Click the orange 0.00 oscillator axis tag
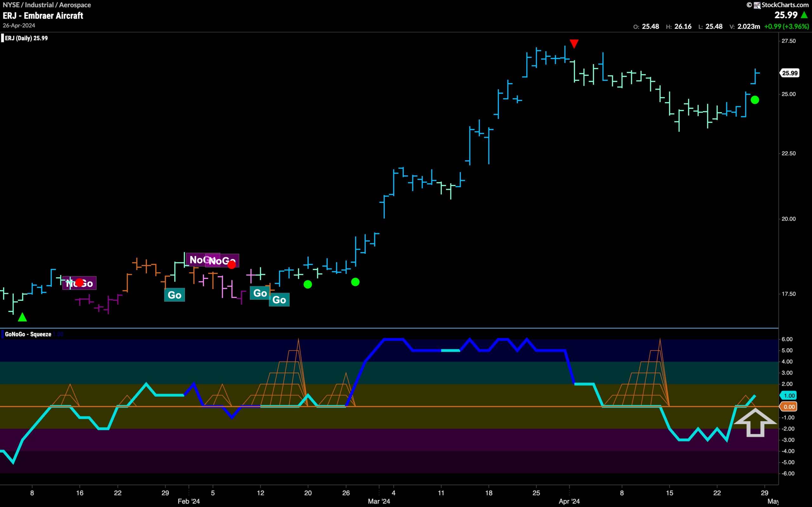 (x=789, y=407)
